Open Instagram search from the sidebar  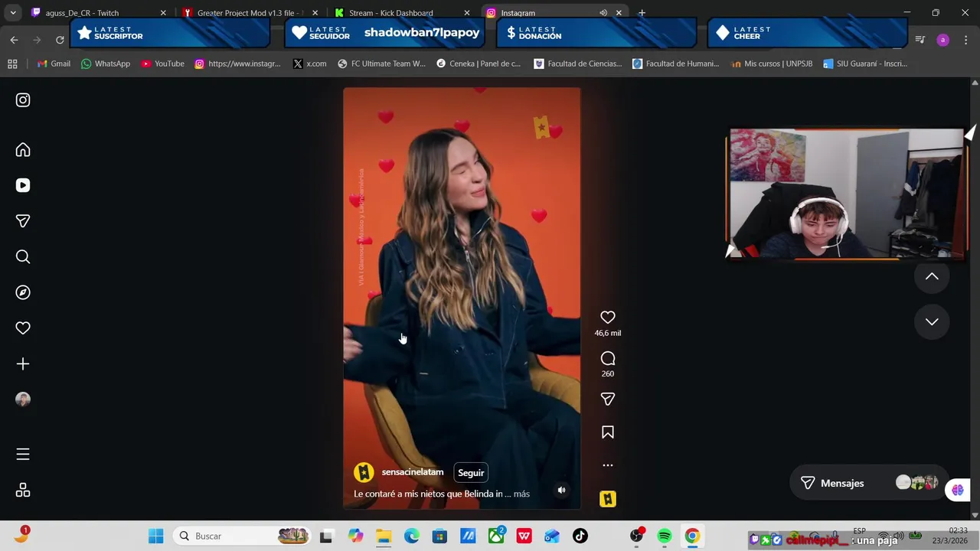click(x=23, y=257)
